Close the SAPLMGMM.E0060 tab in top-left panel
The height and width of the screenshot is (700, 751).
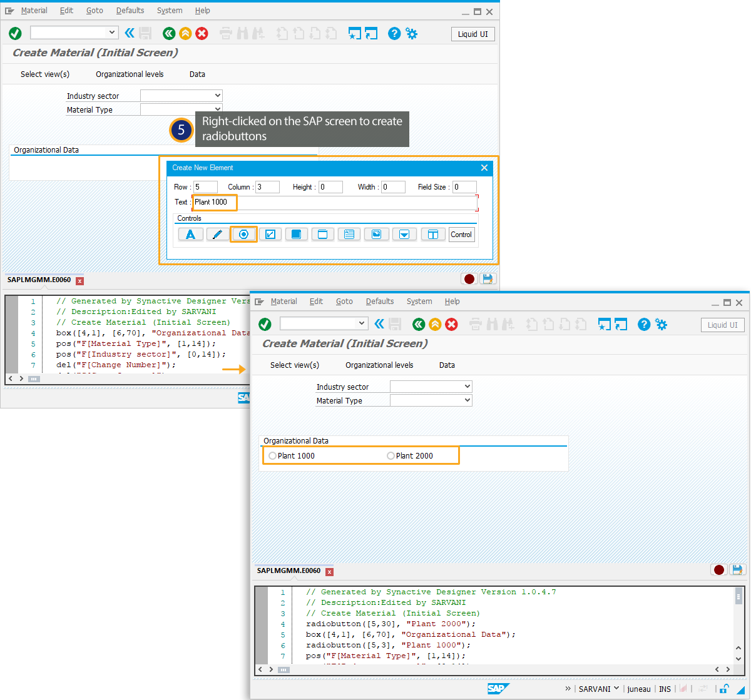(x=79, y=281)
